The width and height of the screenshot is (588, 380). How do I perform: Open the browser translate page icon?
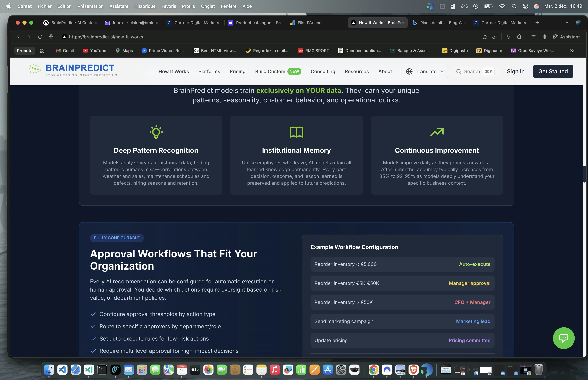(x=508, y=37)
